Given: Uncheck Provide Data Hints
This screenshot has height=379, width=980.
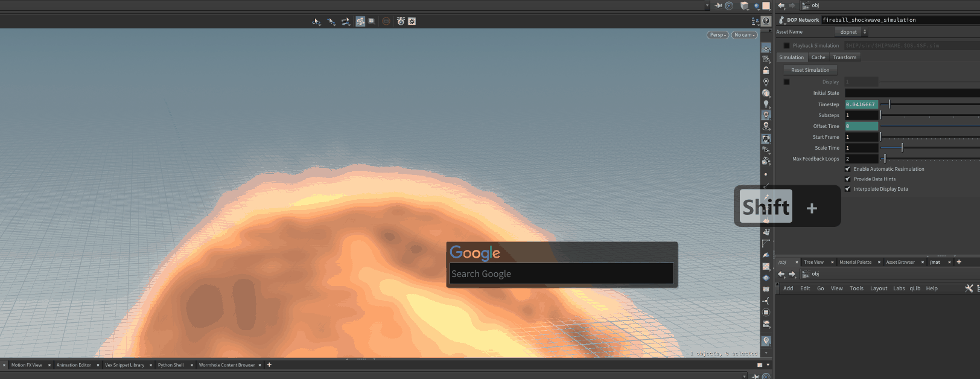Looking at the screenshot, I should [x=847, y=179].
